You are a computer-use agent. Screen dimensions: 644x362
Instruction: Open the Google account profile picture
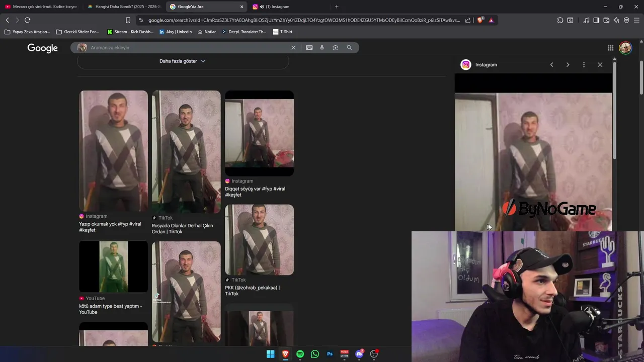pos(625,48)
